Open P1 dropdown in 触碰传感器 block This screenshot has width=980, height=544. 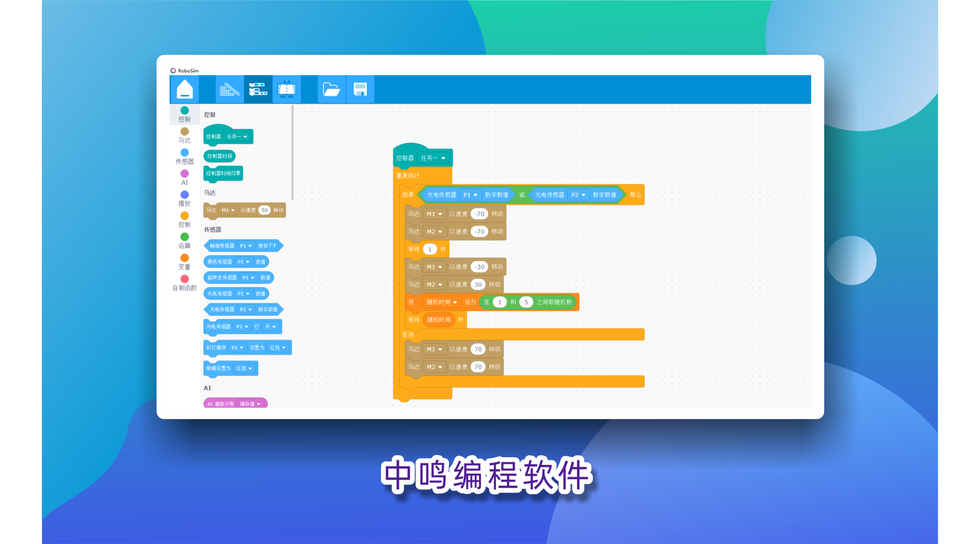(x=246, y=246)
